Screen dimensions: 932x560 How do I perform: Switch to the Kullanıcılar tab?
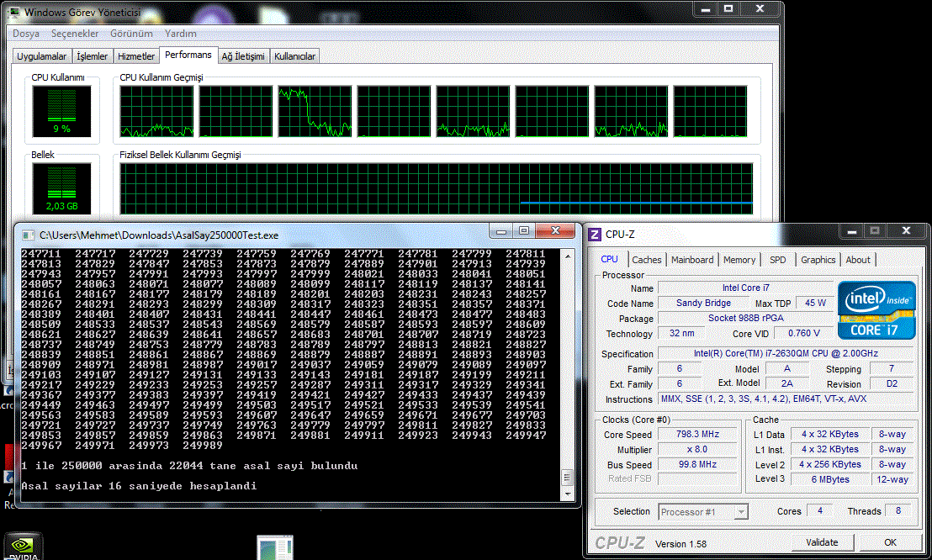[294, 55]
